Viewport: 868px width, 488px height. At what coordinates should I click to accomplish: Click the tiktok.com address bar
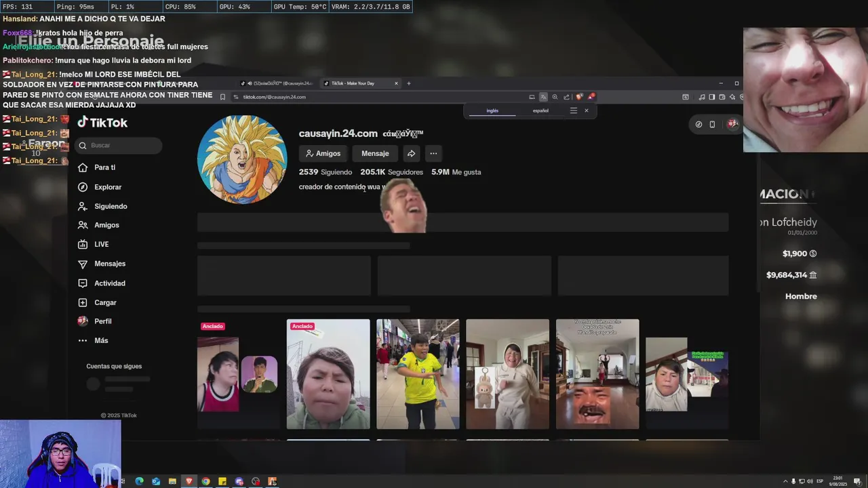[x=380, y=97]
